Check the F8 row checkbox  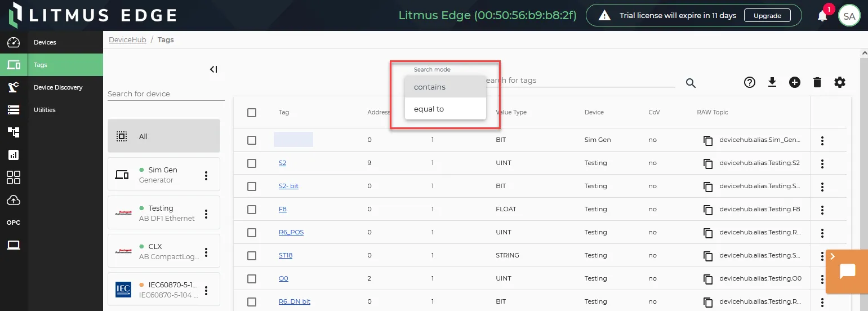pyautogui.click(x=252, y=210)
